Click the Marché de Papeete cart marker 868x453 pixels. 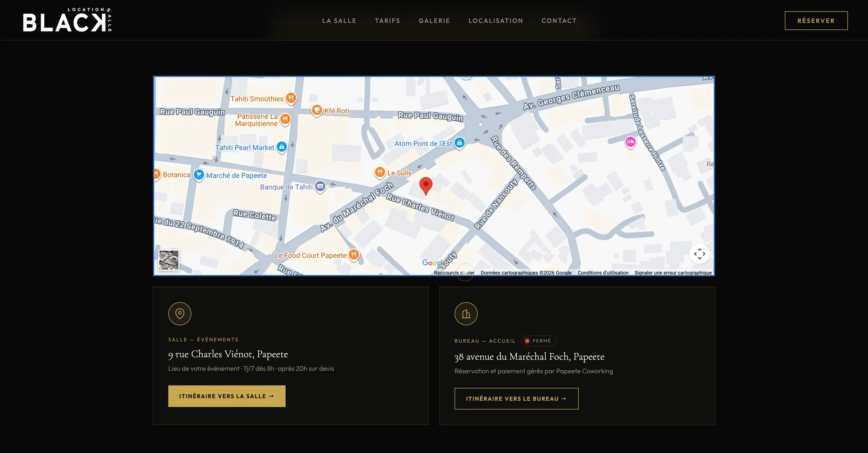coord(199,175)
